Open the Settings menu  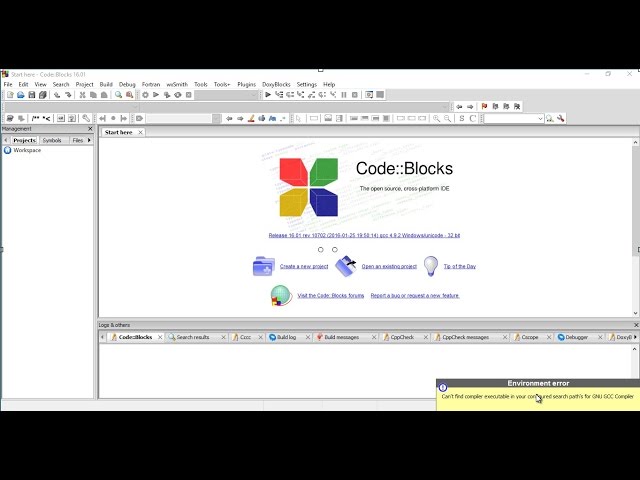[x=307, y=84]
